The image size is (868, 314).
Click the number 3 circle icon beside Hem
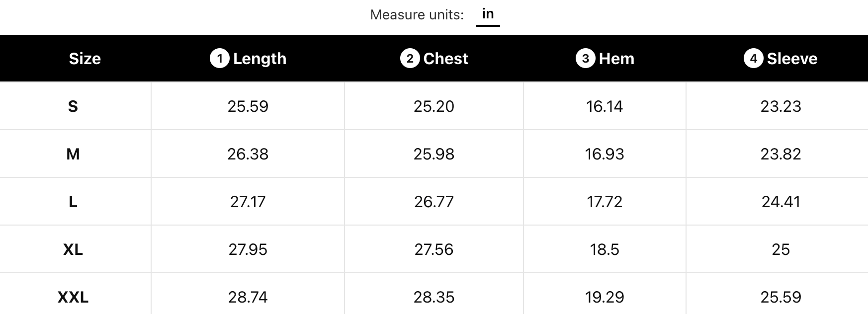coord(585,58)
